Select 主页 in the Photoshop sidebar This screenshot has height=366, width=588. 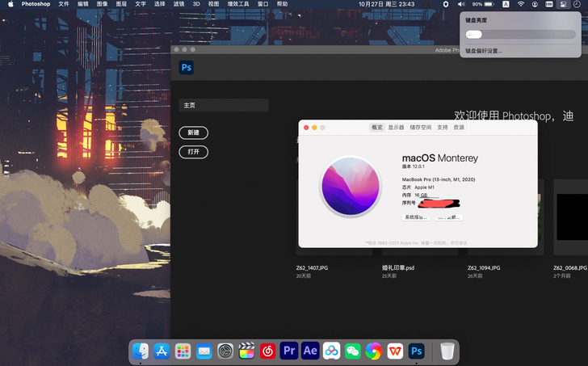[224, 105]
